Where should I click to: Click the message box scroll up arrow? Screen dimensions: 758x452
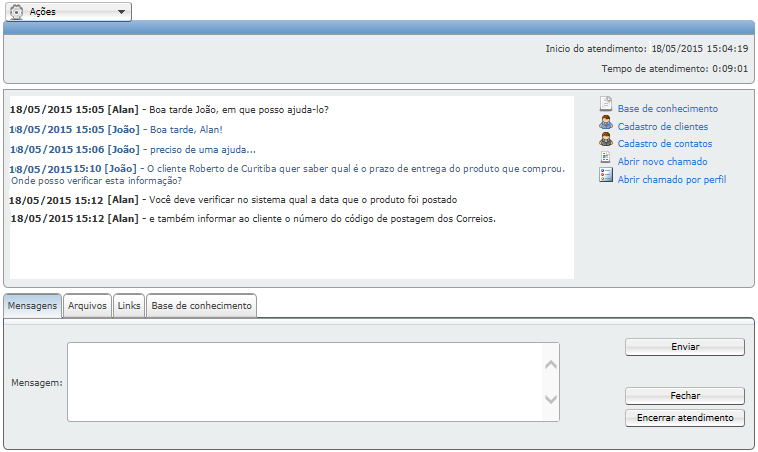(551, 365)
